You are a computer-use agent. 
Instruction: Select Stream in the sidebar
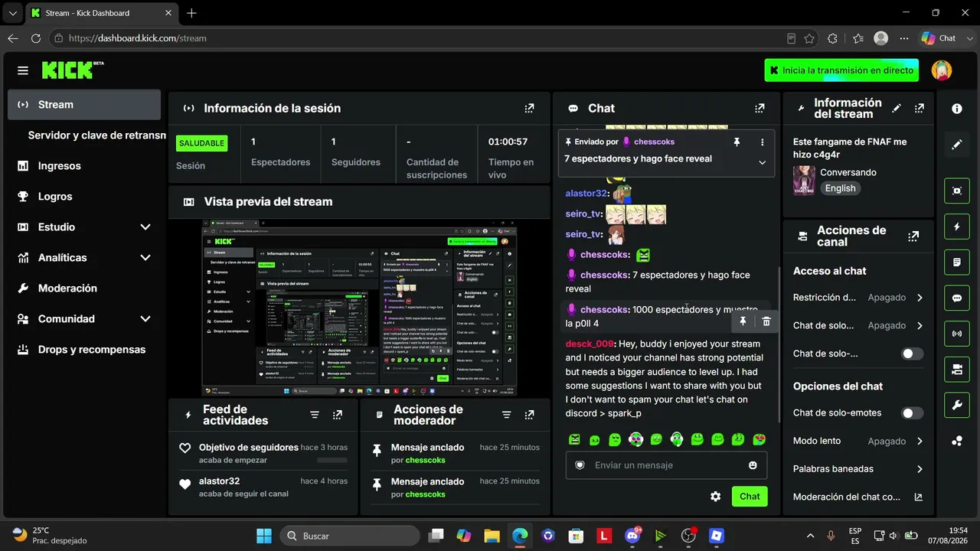coord(84,105)
